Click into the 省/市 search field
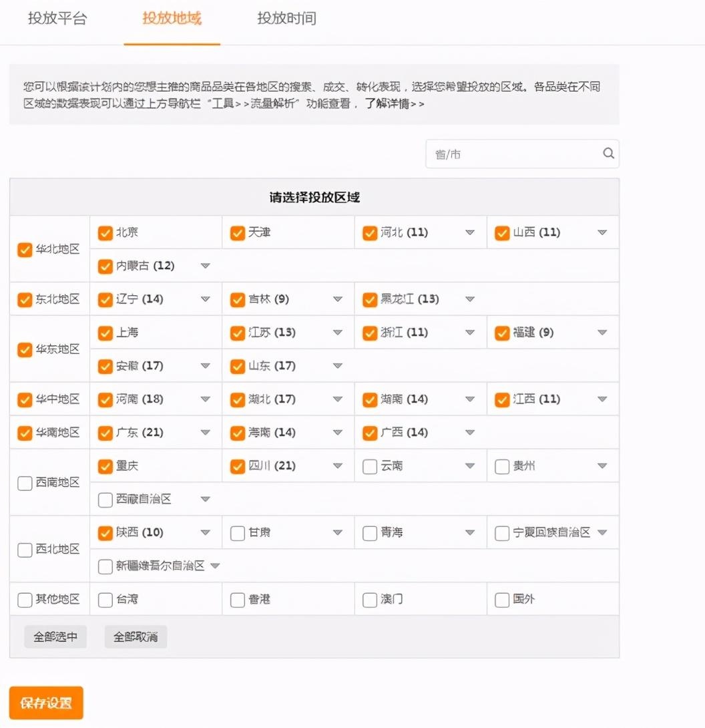The width and height of the screenshot is (705, 728). (522, 154)
